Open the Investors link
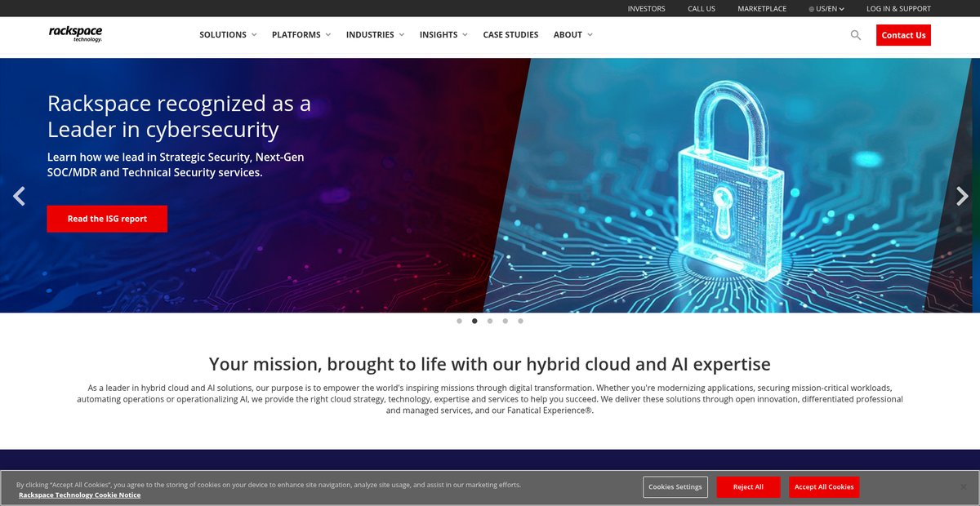The image size is (980, 506). (x=646, y=9)
